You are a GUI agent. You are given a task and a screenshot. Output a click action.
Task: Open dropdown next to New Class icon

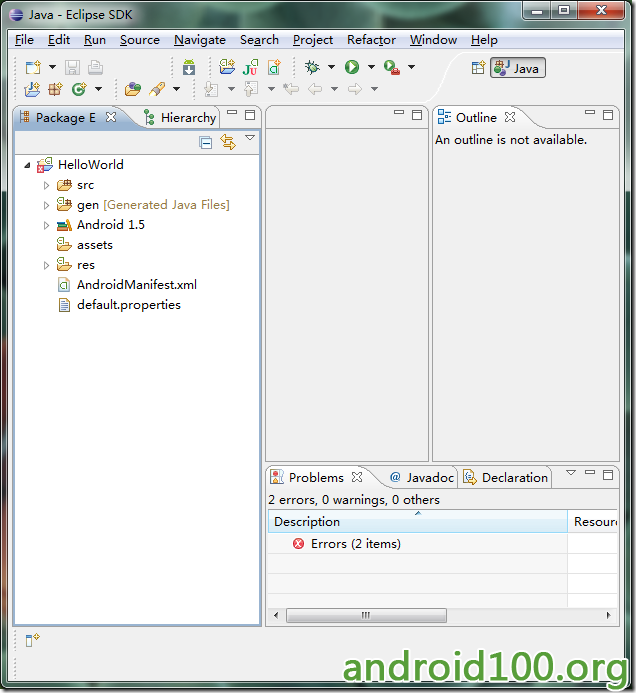click(98, 89)
